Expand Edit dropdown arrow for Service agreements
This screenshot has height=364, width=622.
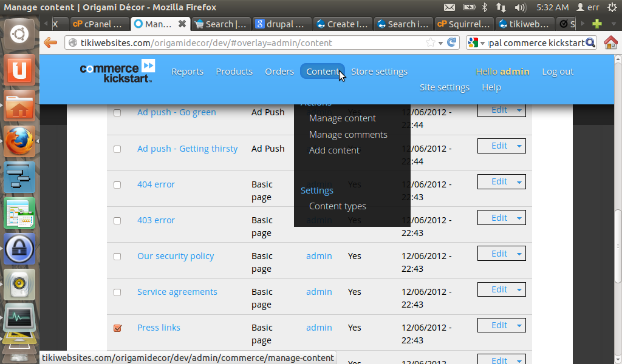519,290
